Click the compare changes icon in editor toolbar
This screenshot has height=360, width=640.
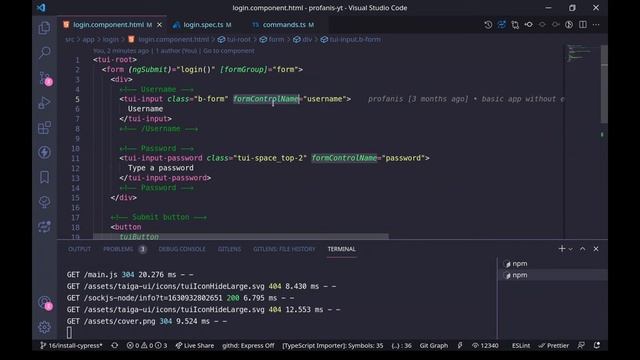[501, 25]
